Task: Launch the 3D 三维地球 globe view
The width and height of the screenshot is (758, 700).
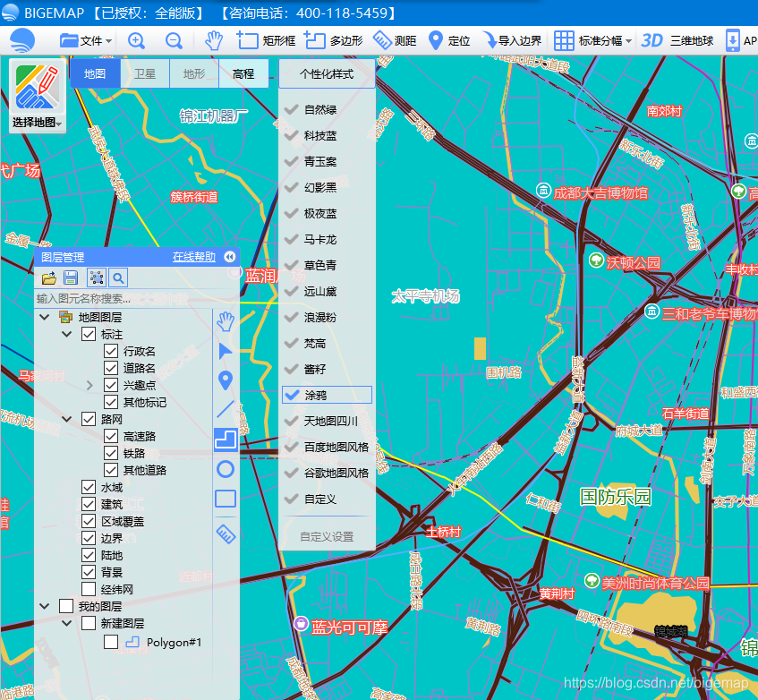Action: point(677,40)
